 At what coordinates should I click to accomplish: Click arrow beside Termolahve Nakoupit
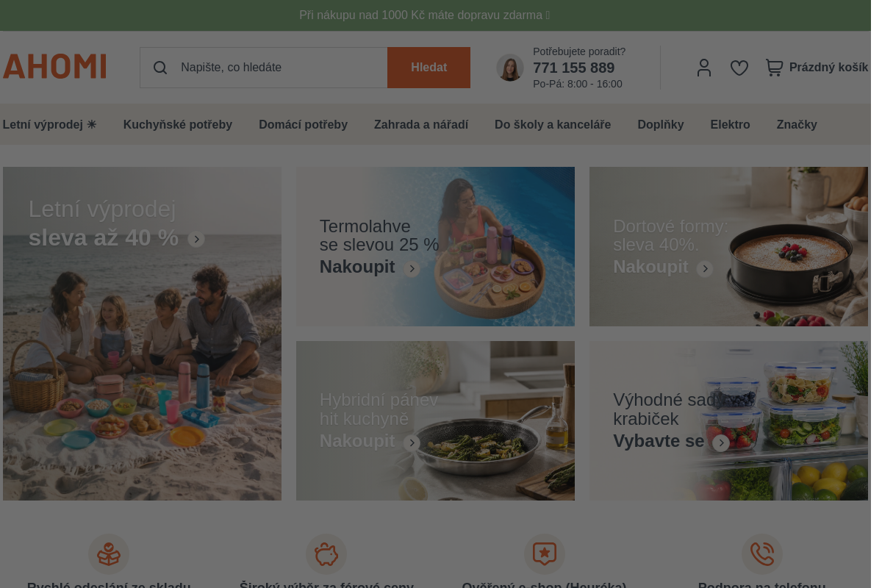point(412,269)
